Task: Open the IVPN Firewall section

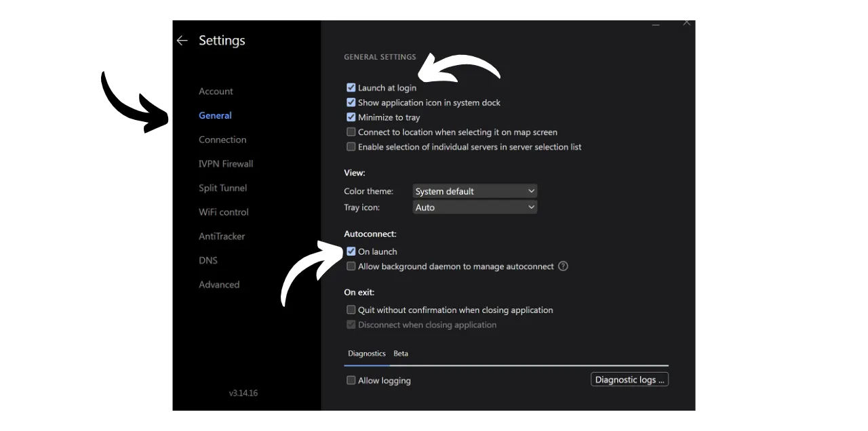Action: pyautogui.click(x=226, y=164)
